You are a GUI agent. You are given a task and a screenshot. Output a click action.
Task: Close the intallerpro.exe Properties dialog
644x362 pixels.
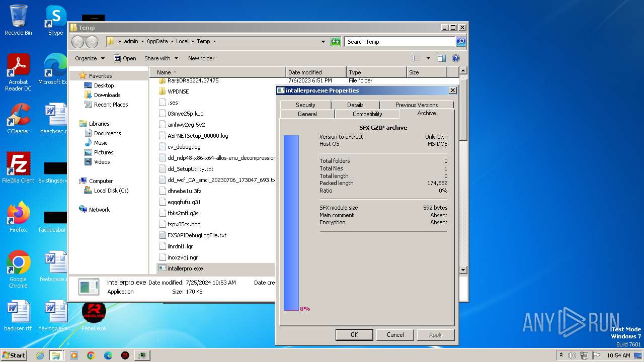point(452,90)
